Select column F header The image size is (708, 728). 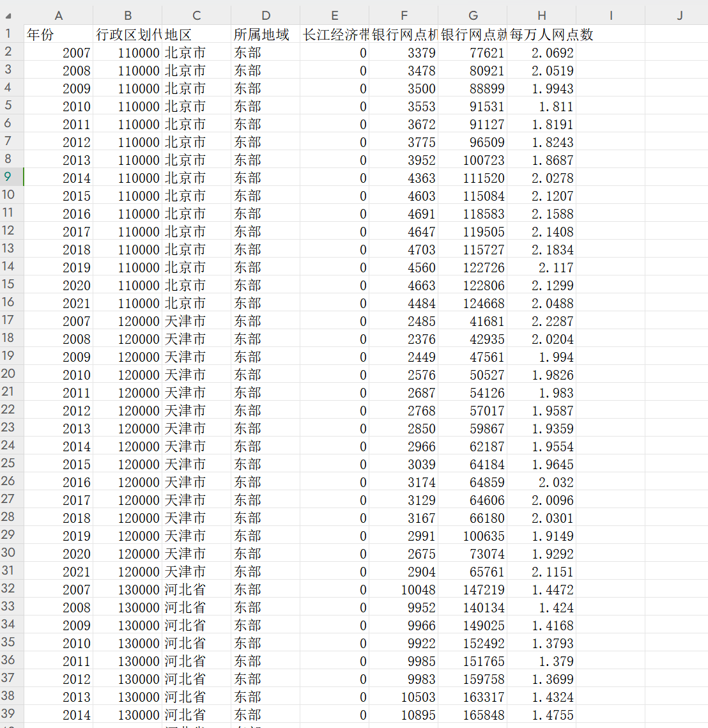(x=404, y=15)
